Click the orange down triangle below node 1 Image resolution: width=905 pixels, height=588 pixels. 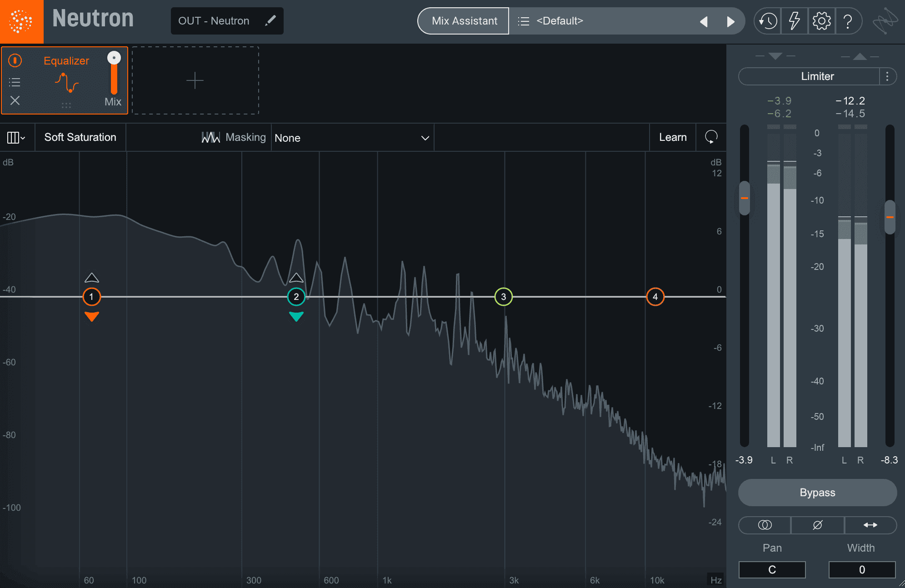coord(92,316)
